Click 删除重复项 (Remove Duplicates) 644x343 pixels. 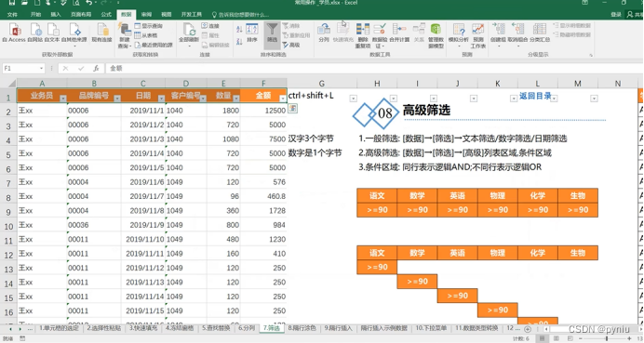click(363, 35)
